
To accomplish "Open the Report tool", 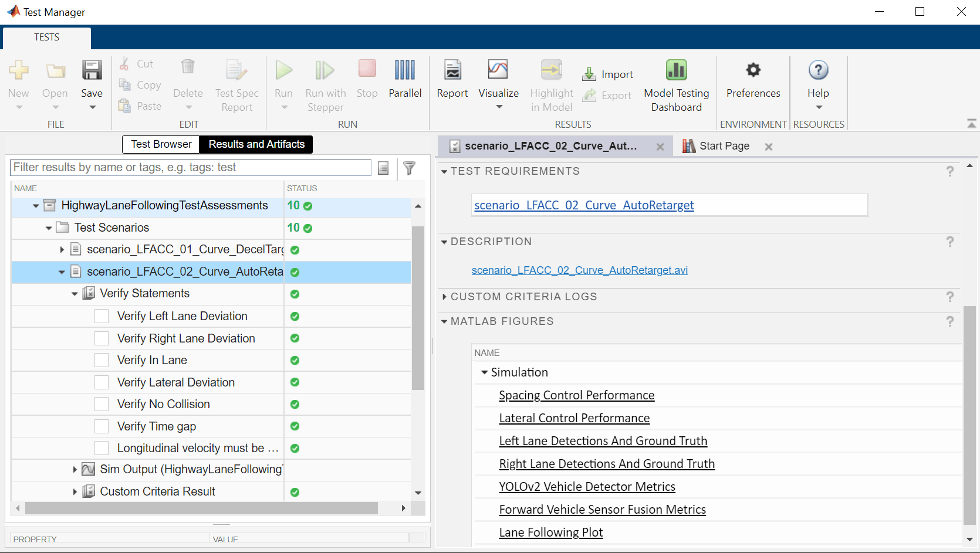I will [x=452, y=71].
